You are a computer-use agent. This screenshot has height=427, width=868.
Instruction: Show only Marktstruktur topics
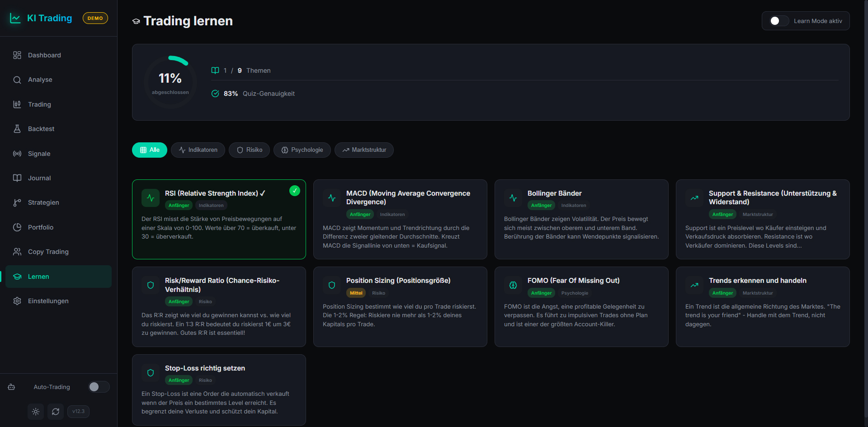(364, 150)
